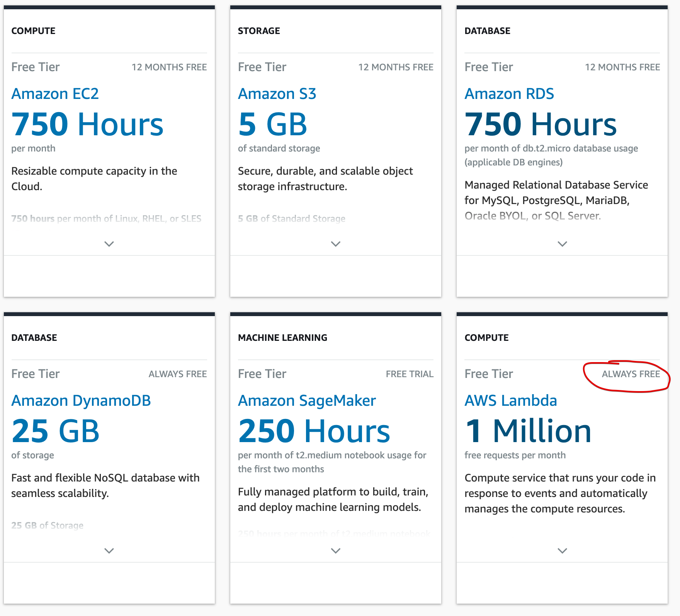
Task: Open the Amazon EC2 link
Action: tap(55, 94)
